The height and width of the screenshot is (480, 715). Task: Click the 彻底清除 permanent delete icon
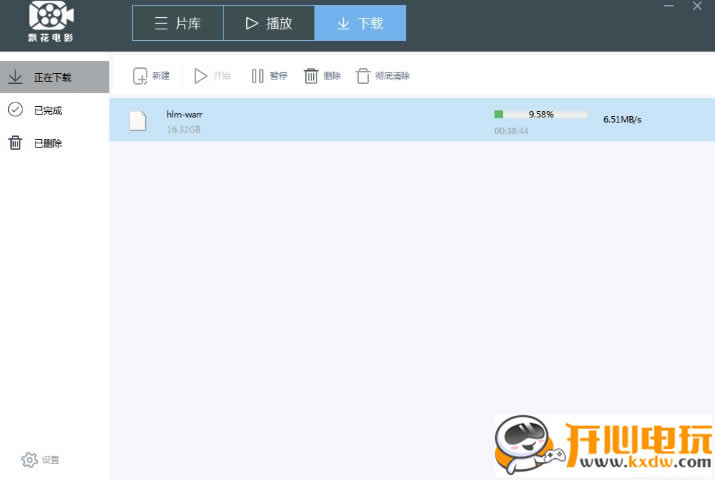[x=363, y=76]
